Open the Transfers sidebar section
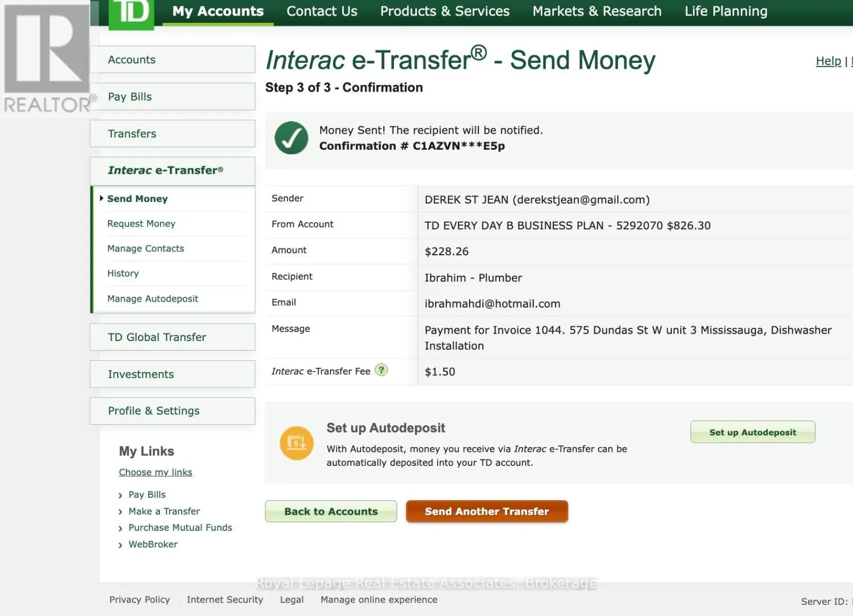 (x=173, y=134)
